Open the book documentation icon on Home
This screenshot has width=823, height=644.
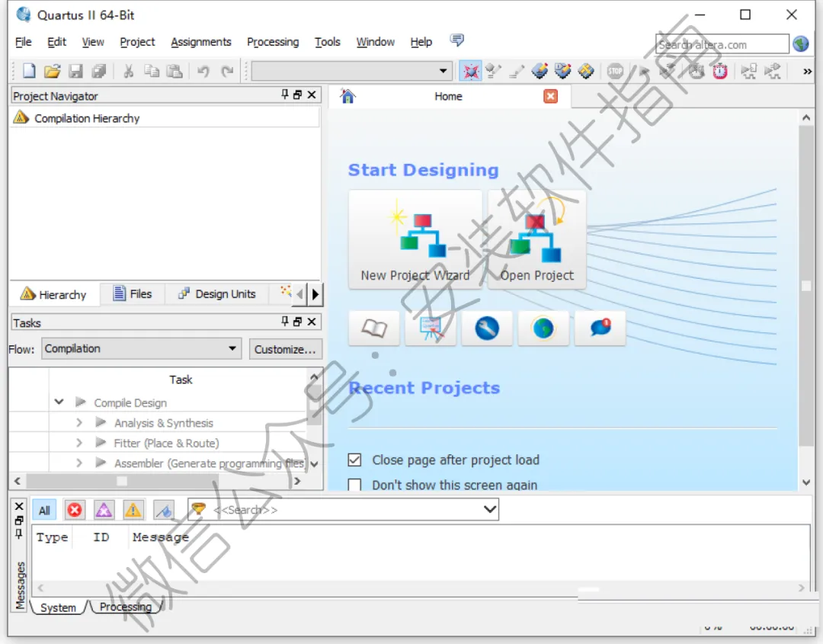(374, 328)
